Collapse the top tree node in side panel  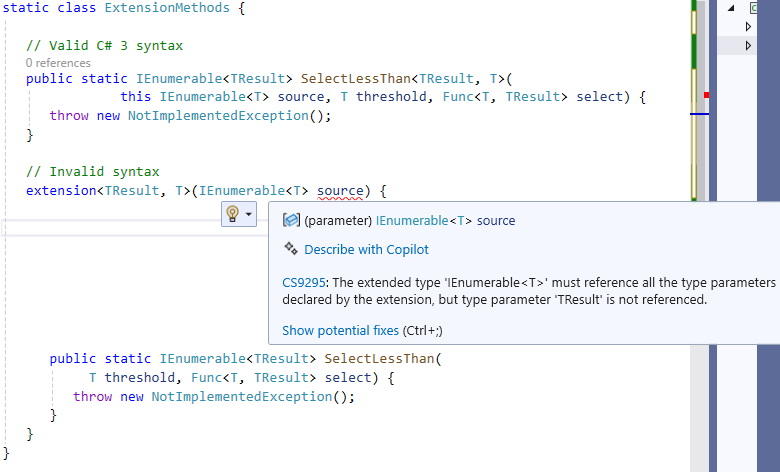[x=731, y=8]
